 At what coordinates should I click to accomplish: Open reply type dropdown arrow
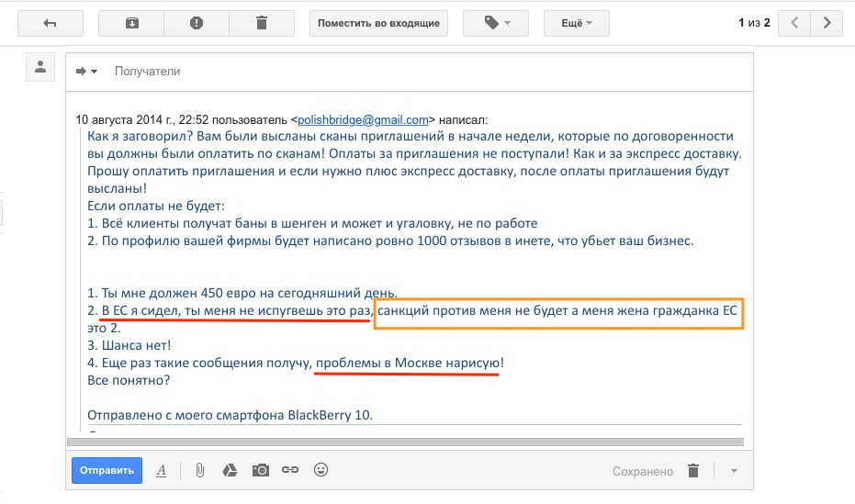click(86, 71)
